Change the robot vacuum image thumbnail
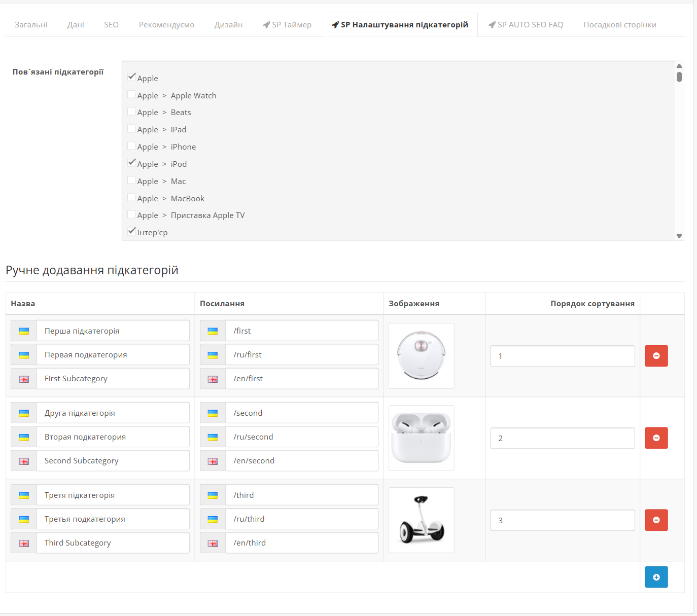697x616 pixels. (422, 356)
